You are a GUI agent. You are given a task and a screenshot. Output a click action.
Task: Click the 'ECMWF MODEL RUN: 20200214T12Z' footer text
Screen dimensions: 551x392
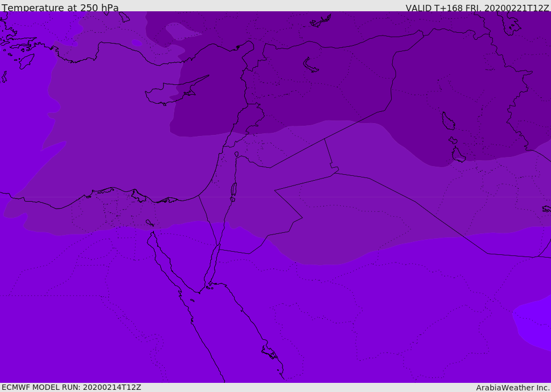72,388
